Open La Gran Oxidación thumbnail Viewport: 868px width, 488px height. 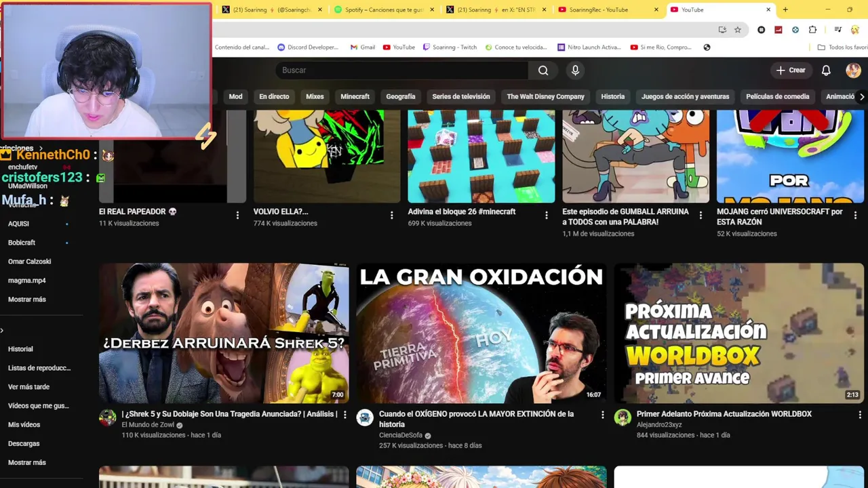pos(481,333)
